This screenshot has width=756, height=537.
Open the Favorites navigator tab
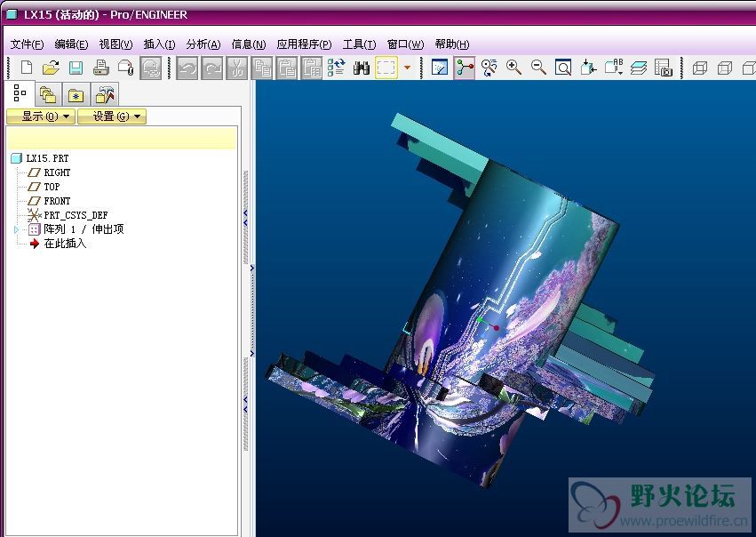click(76, 94)
